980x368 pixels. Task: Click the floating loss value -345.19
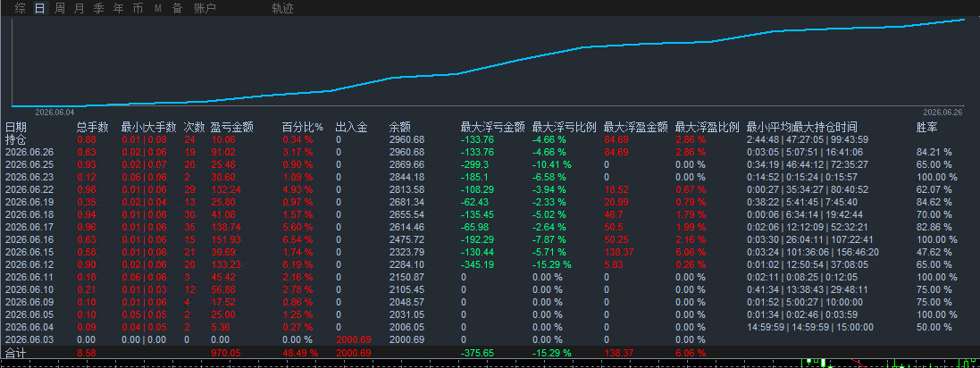(478, 264)
